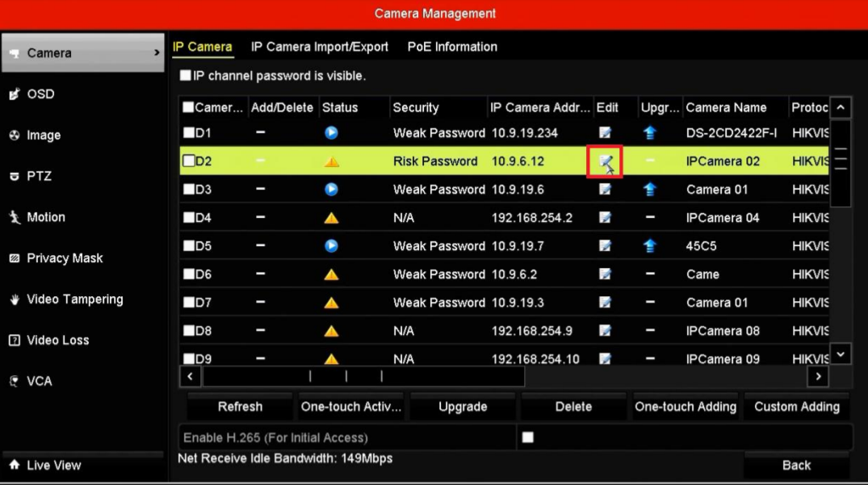Click the Refresh button

(x=240, y=407)
